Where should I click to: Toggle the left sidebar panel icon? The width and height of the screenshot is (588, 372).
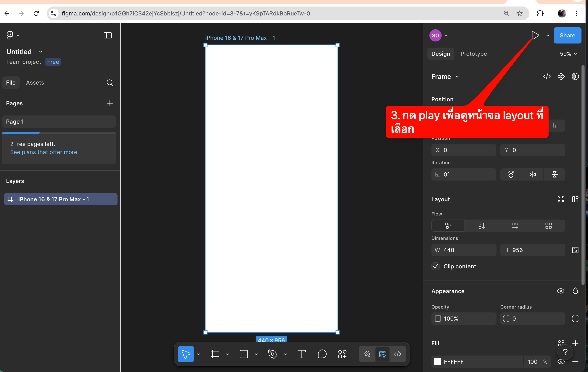(x=108, y=35)
